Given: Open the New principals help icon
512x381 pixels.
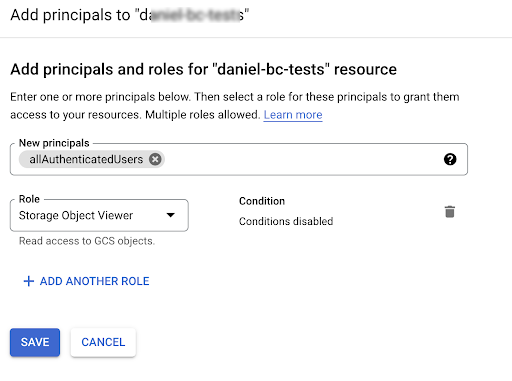Looking at the screenshot, I should [450, 159].
